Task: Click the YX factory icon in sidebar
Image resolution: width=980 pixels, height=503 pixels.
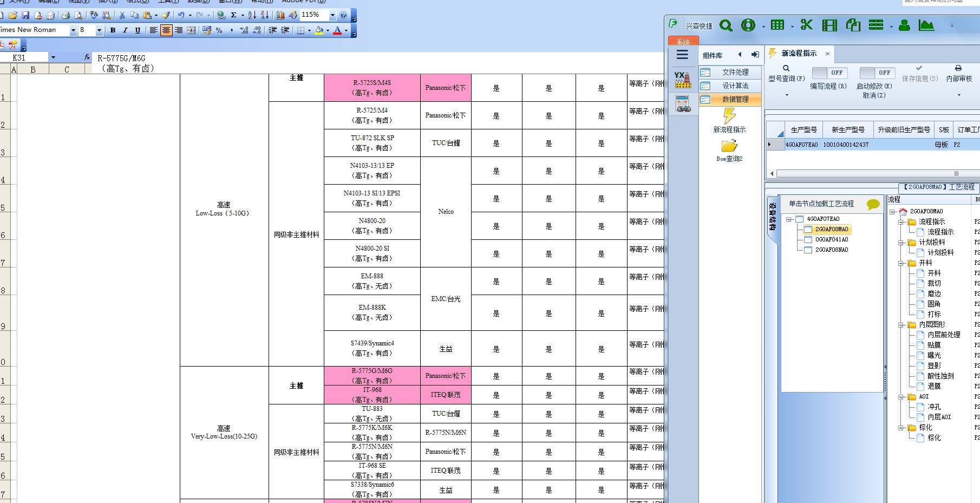Action: pyautogui.click(x=683, y=80)
